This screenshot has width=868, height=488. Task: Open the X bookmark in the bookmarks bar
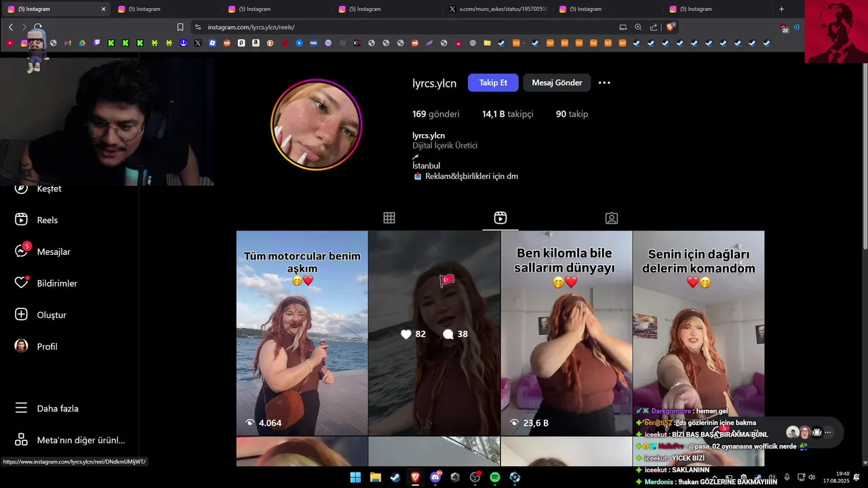[198, 43]
